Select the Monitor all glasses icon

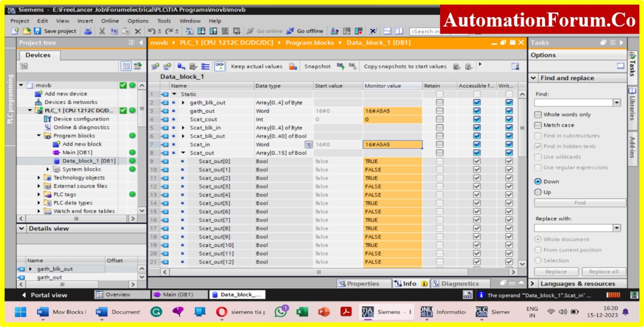coord(220,66)
